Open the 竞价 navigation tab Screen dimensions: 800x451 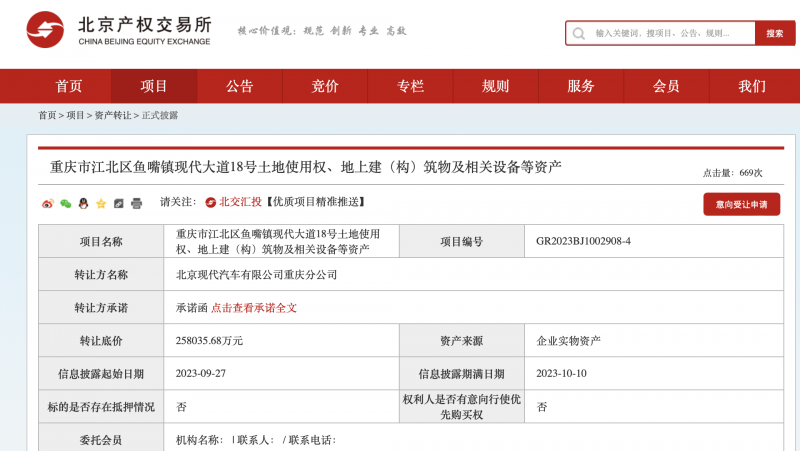(x=324, y=86)
